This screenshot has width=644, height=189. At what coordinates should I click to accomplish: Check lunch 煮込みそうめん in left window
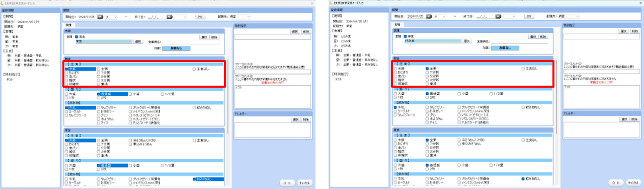coord(131,144)
